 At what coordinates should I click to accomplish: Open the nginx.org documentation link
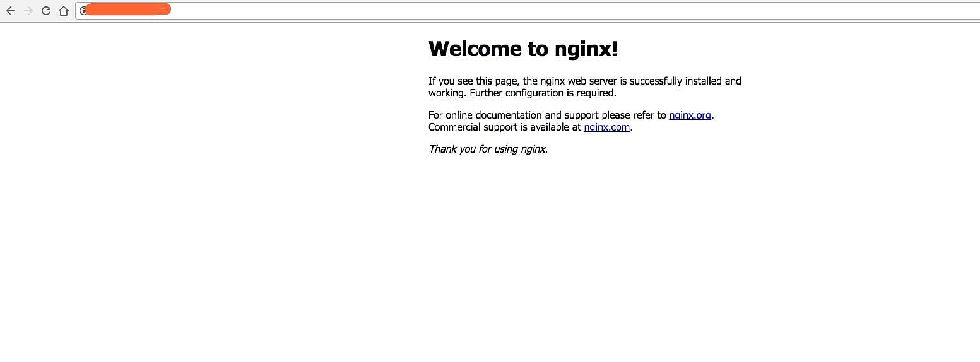690,115
